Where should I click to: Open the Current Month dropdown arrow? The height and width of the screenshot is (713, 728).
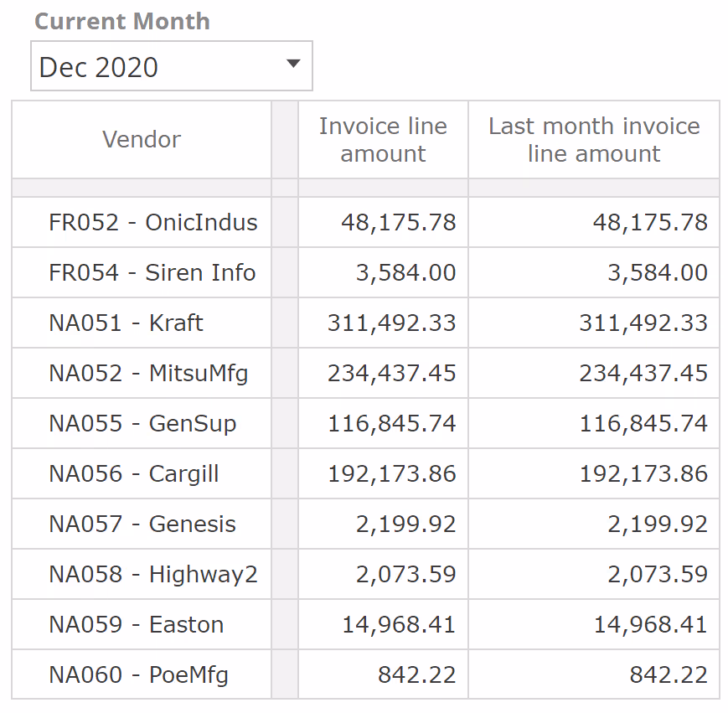tap(293, 65)
